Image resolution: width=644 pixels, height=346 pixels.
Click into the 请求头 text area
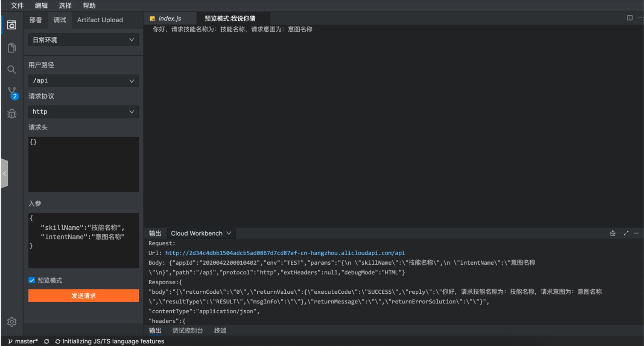pos(84,165)
